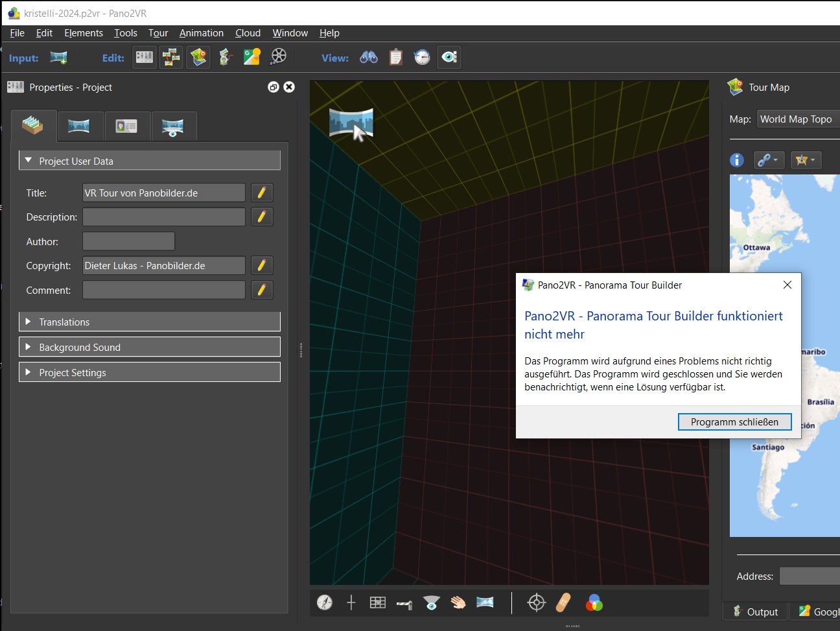The height and width of the screenshot is (631, 840).
Task: Click the panorama projection icon in viewer bar
Action: [x=485, y=602]
